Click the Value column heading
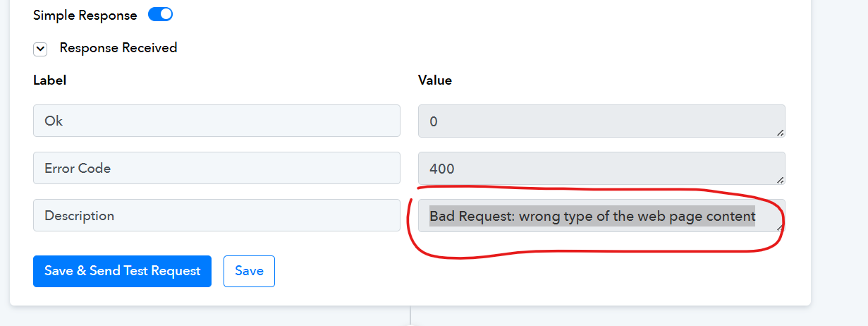868x326 pixels. [435, 80]
